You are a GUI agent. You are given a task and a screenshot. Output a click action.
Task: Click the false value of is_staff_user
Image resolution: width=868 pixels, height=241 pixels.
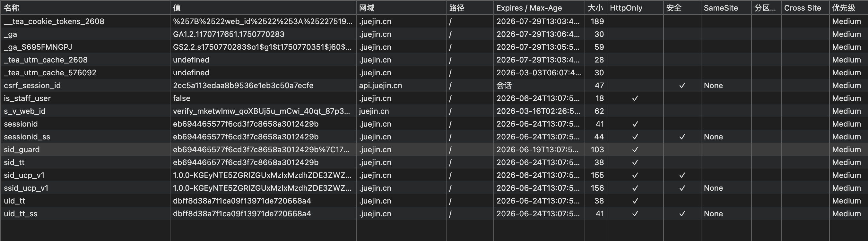(263, 98)
